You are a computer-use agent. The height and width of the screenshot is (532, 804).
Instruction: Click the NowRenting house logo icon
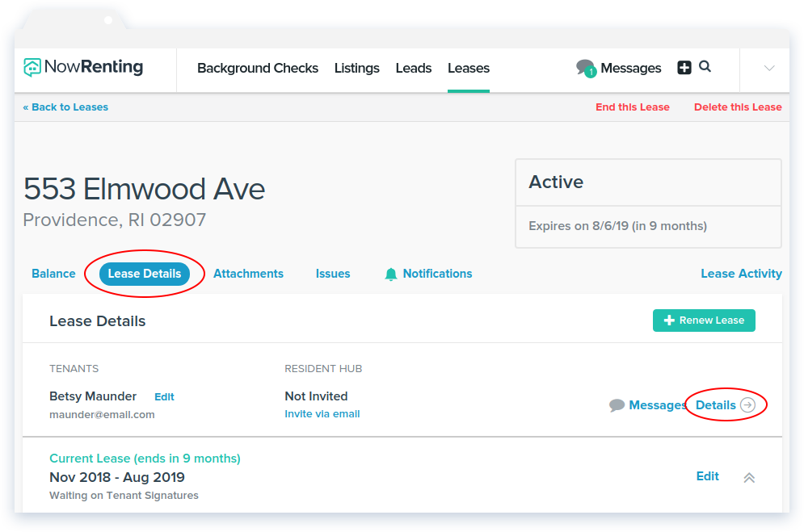[32, 67]
